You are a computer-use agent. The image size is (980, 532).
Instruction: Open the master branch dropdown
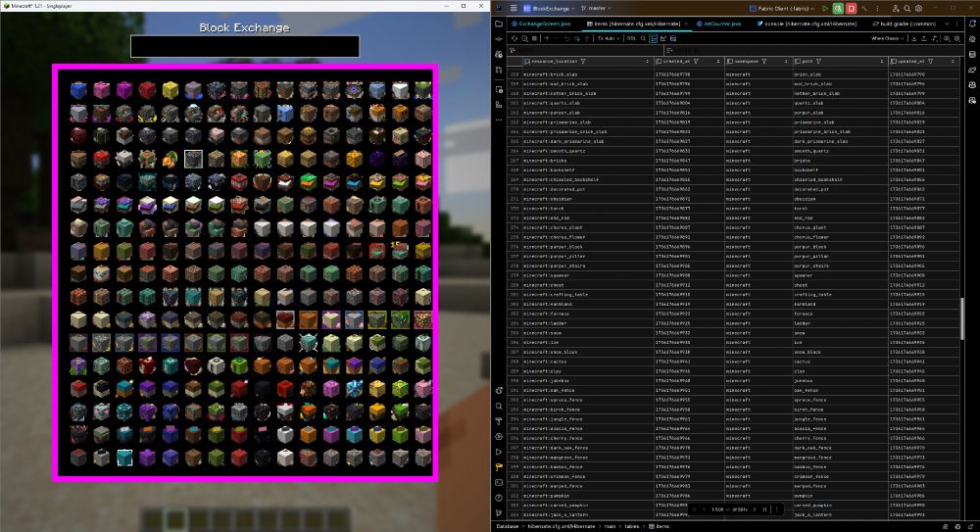pos(596,8)
